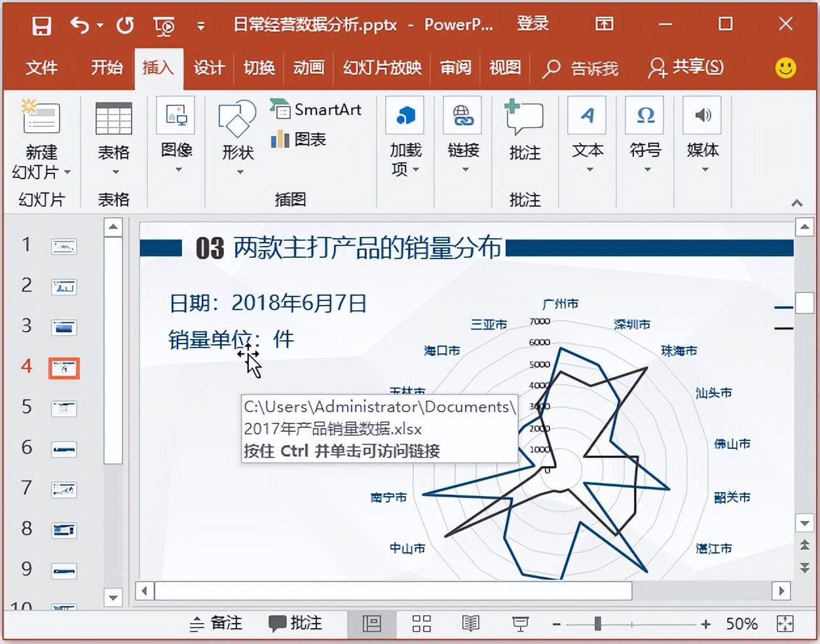Insert a SmartArt graphic
The width and height of the screenshot is (820, 644).
coord(316,109)
